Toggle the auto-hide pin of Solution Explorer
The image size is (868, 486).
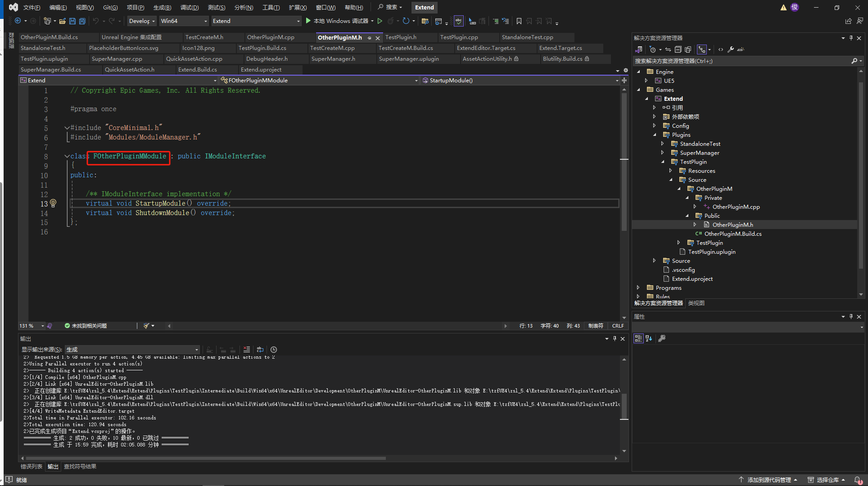[x=851, y=38]
